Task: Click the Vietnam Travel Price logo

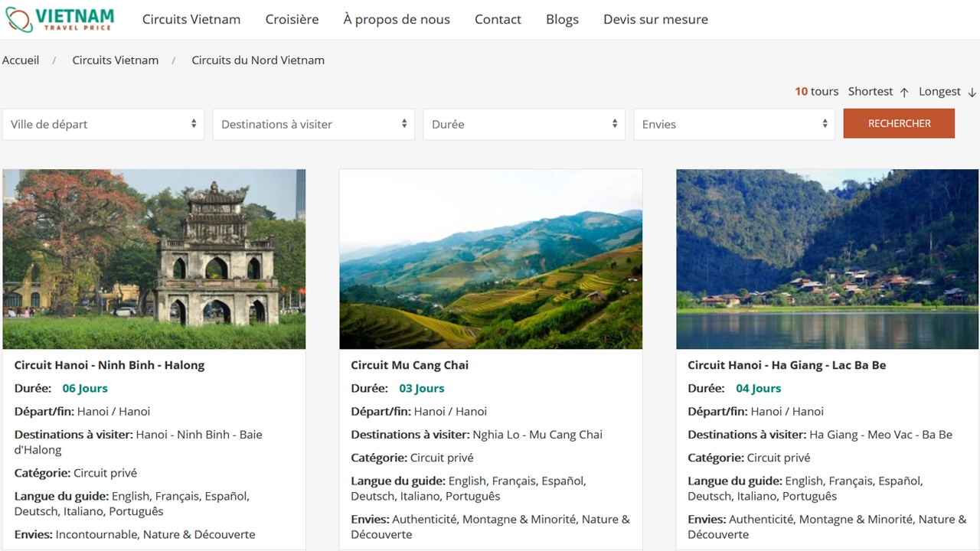Action: tap(60, 19)
